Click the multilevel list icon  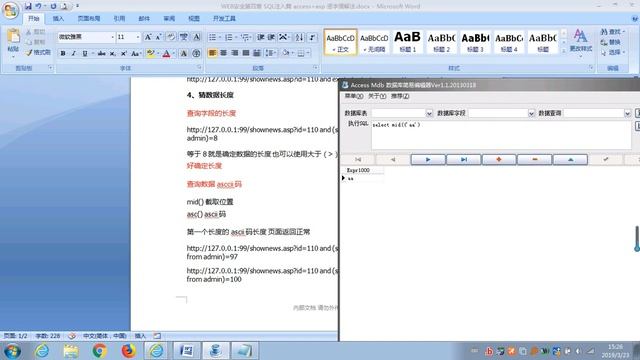tap(245, 37)
